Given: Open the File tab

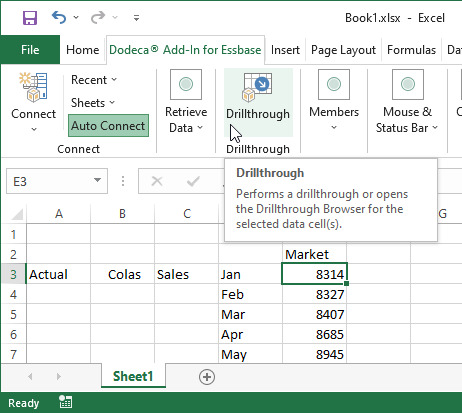Looking at the screenshot, I should (30, 50).
